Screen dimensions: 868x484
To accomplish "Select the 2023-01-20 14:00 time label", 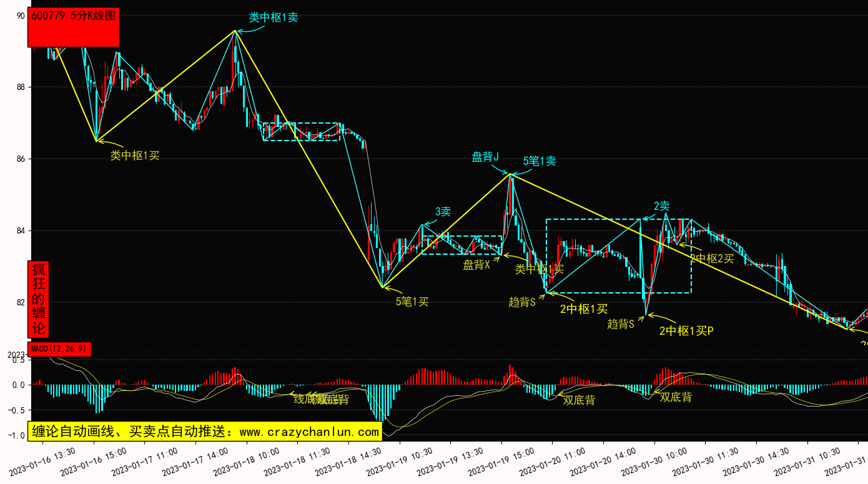I will click(604, 461).
